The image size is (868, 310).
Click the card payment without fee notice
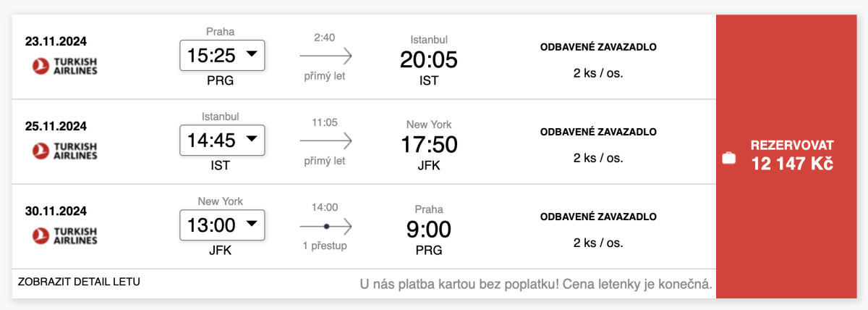(536, 284)
